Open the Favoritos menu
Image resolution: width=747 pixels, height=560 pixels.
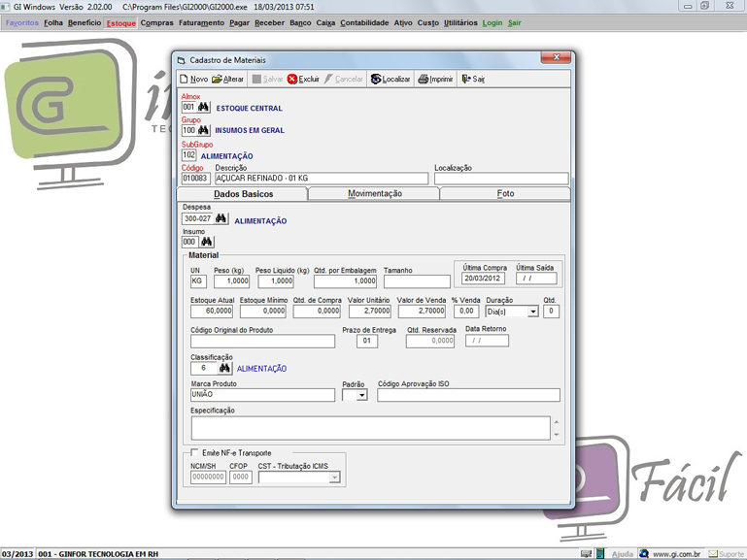pos(22,23)
